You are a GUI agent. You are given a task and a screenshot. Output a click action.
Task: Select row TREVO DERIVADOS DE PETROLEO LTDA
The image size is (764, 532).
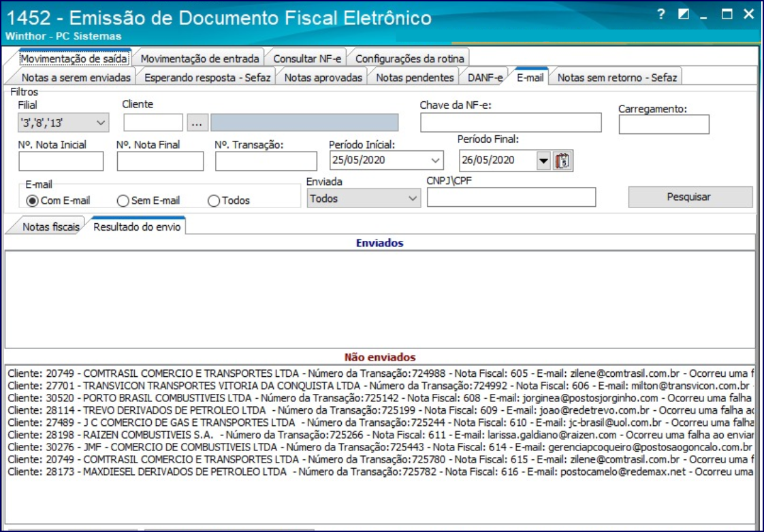(380, 410)
